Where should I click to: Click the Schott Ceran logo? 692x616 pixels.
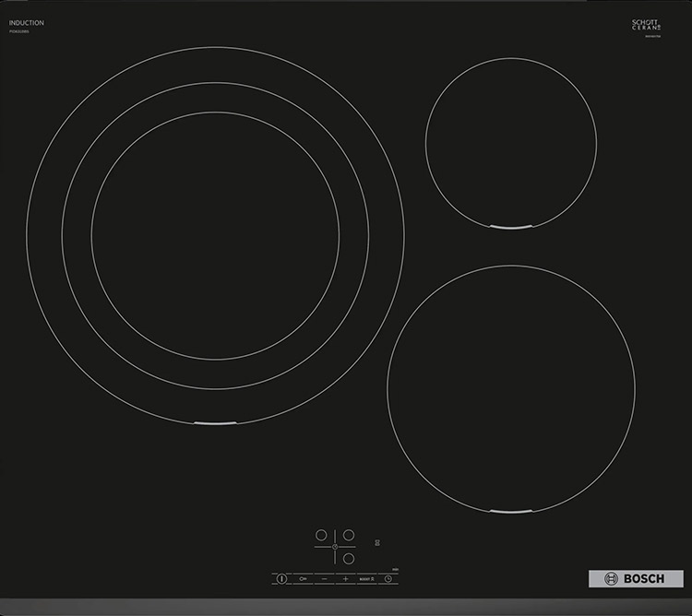click(646, 25)
